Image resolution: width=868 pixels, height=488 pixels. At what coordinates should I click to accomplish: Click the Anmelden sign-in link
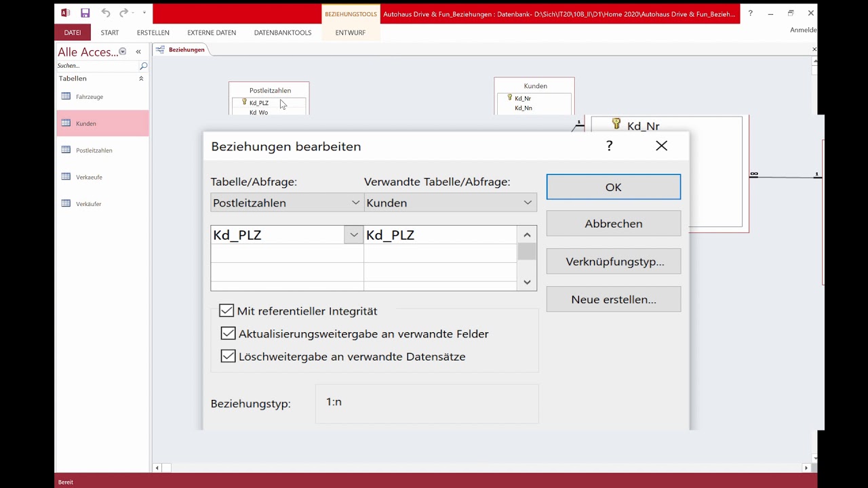(x=804, y=30)
